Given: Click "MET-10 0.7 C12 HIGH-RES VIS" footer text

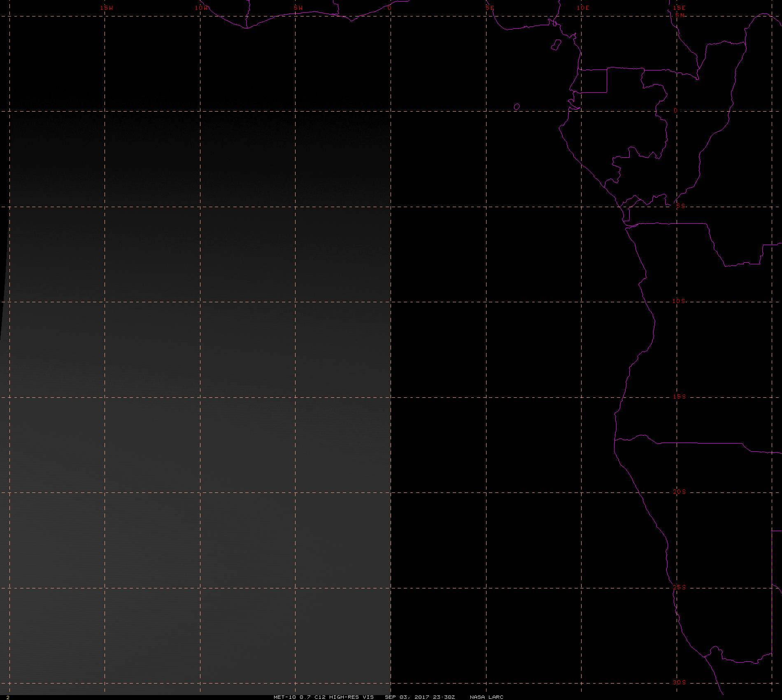Looking at the screenshot, I should pyautogui.click(x=324, y=697).
